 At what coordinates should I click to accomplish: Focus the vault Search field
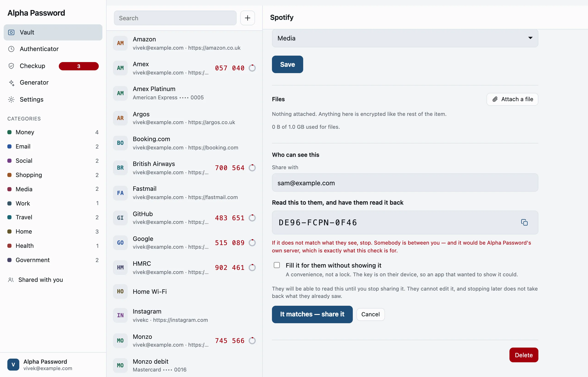(x=175, y=18)
